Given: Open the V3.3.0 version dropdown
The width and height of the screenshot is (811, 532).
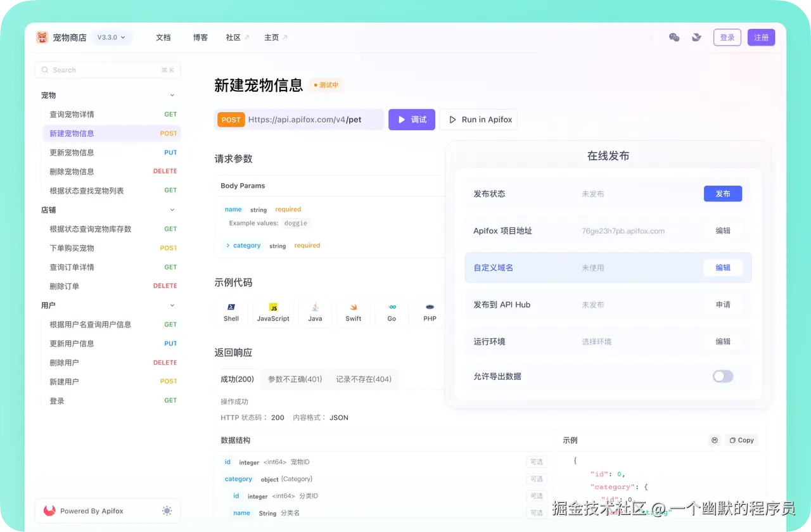Looking at the screenshot, I should (x=111, y=37).
